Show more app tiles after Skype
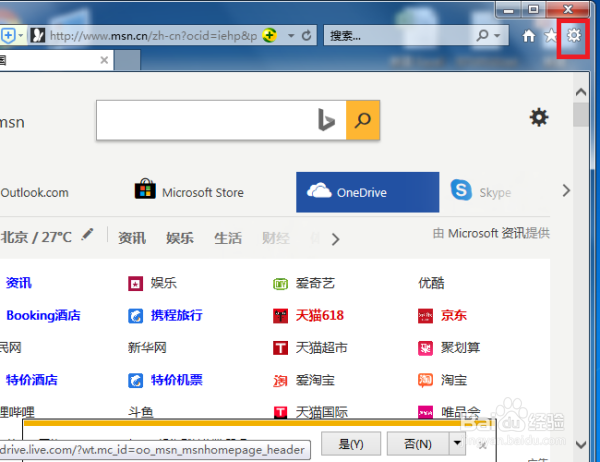 click(566, 190)
